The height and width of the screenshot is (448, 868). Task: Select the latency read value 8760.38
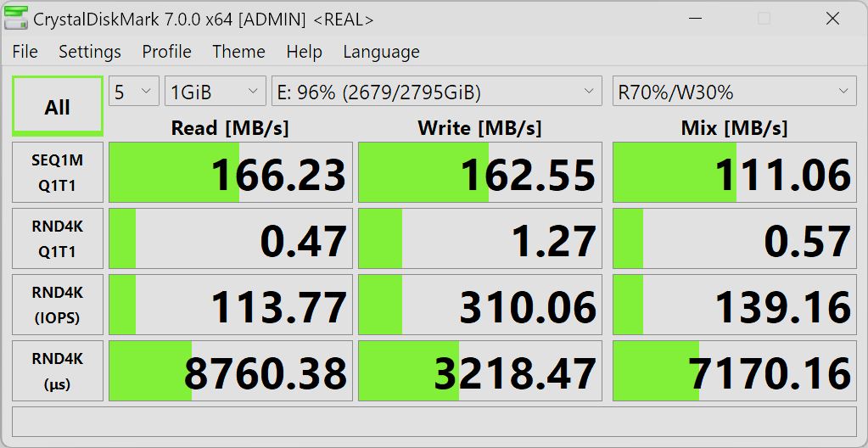point(231,371)
